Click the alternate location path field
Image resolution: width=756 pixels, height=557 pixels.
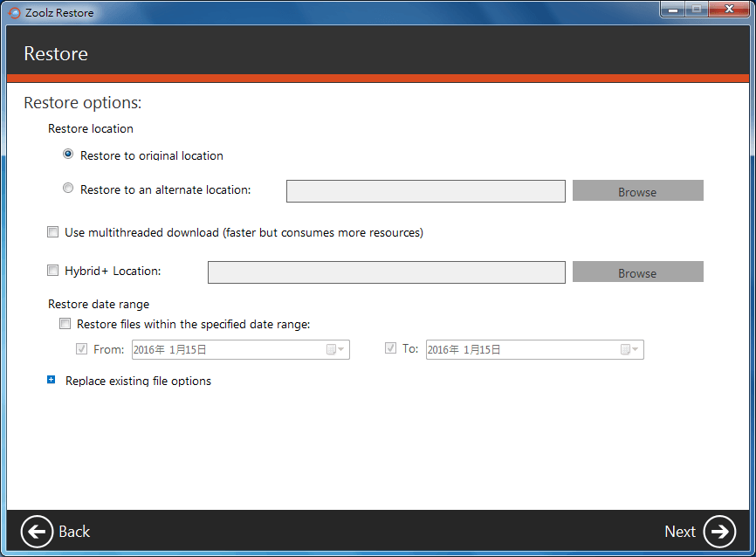click(425, 191)
